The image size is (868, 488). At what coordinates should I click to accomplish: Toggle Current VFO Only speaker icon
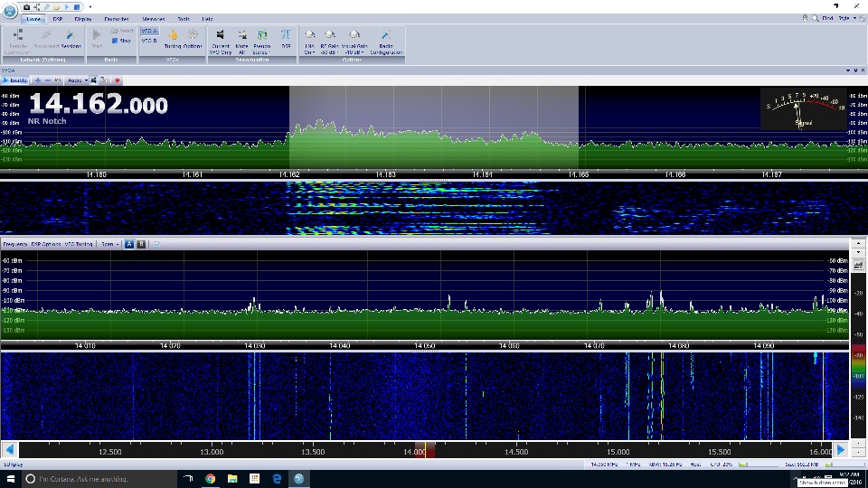pos(221,42)
